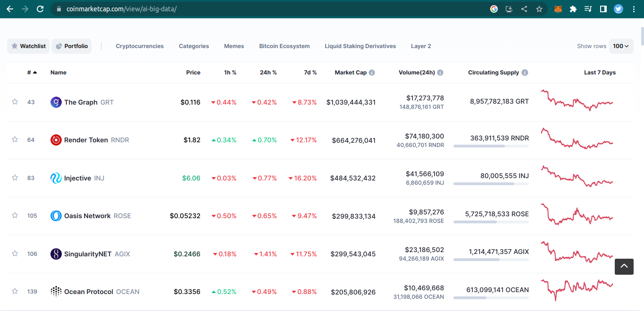
Task: Click the Render Token red logo
Action: [x=56, y=140]
